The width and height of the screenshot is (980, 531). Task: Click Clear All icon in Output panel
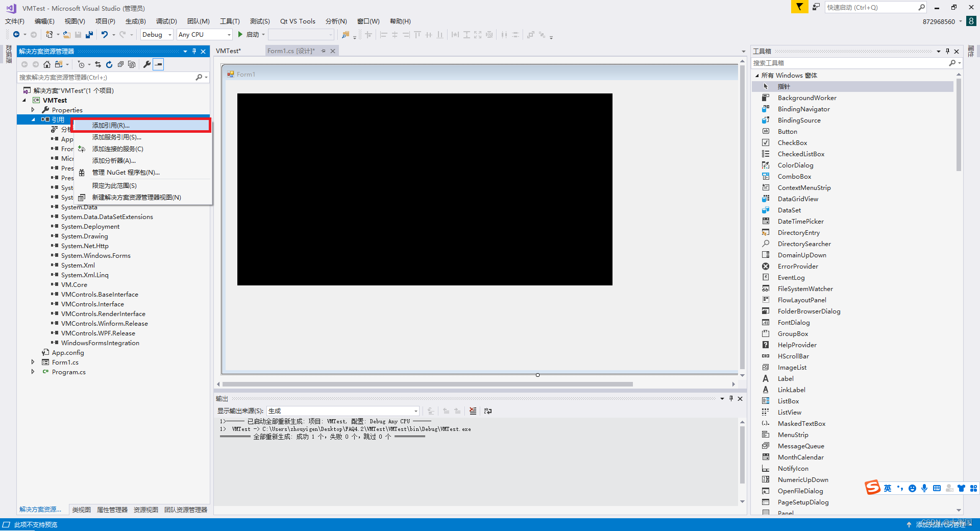(473, 411)
